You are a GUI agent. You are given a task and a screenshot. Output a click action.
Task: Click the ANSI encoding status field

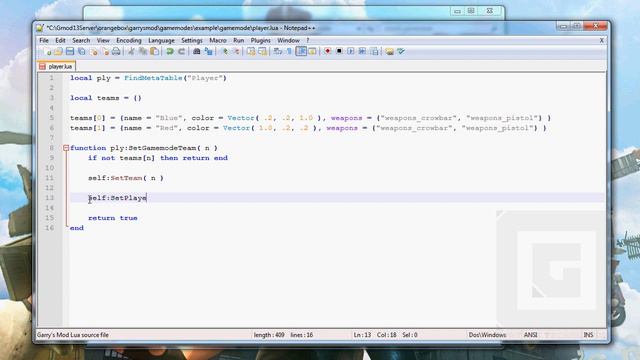530,335
